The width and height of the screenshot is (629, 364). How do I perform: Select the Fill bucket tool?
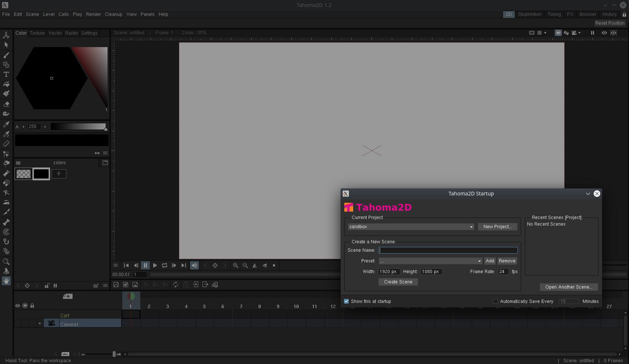tap(6, 84)
